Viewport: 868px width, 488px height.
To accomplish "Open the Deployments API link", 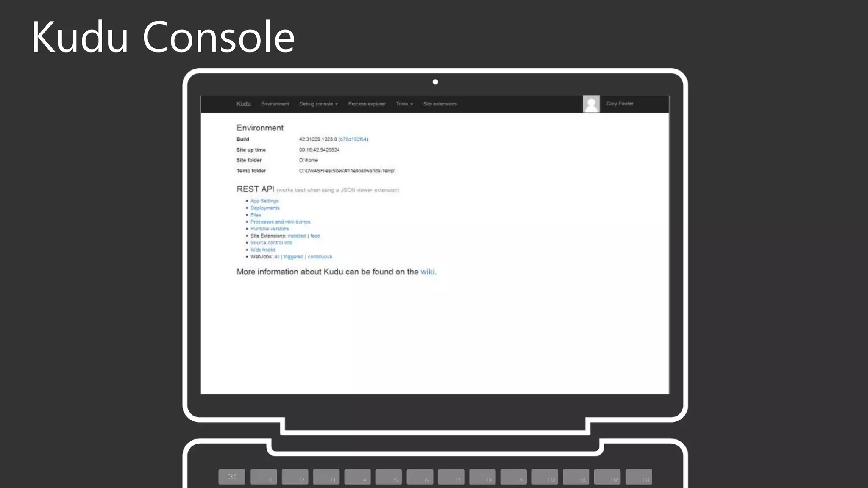I will (265, 208).
